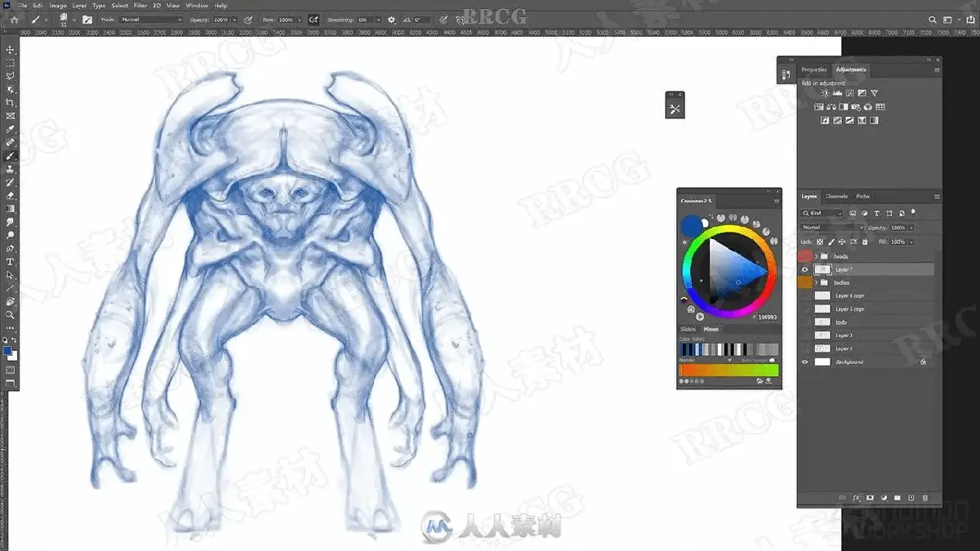Select the Eraser tool
Viewport: 980px width, 551px height.
pos(11,195)
